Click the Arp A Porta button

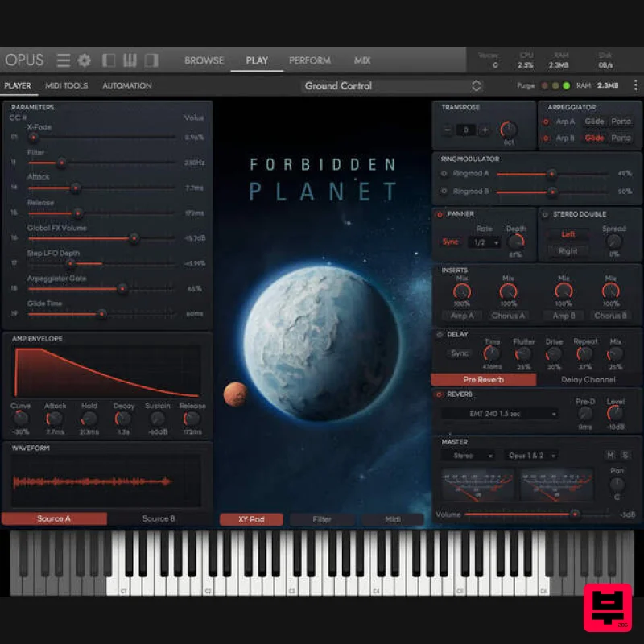621,122
